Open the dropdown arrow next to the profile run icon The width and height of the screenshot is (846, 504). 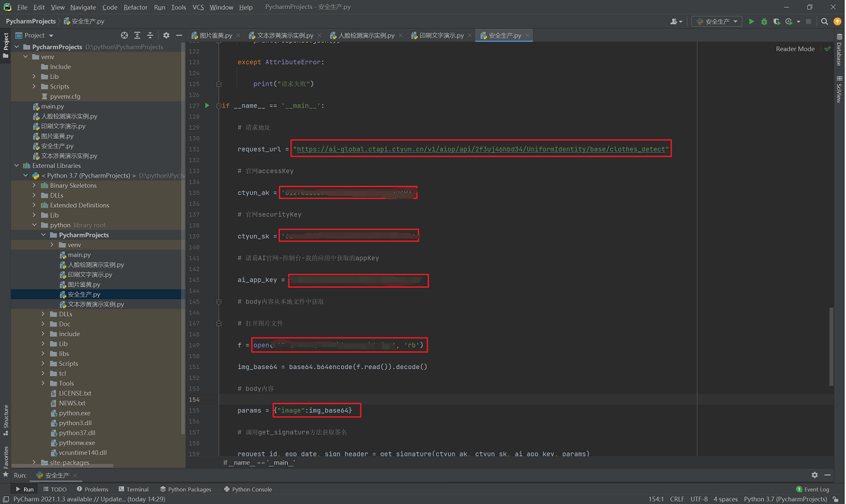click(798, 22)
